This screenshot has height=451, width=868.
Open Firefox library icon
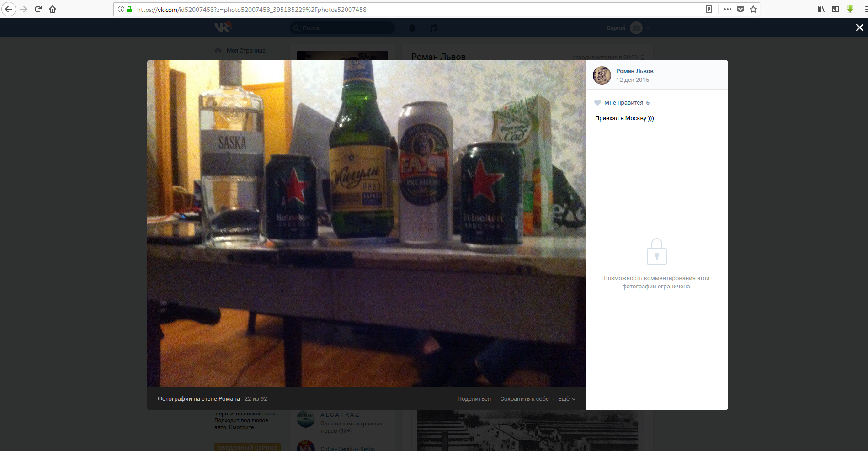(821, 9)
